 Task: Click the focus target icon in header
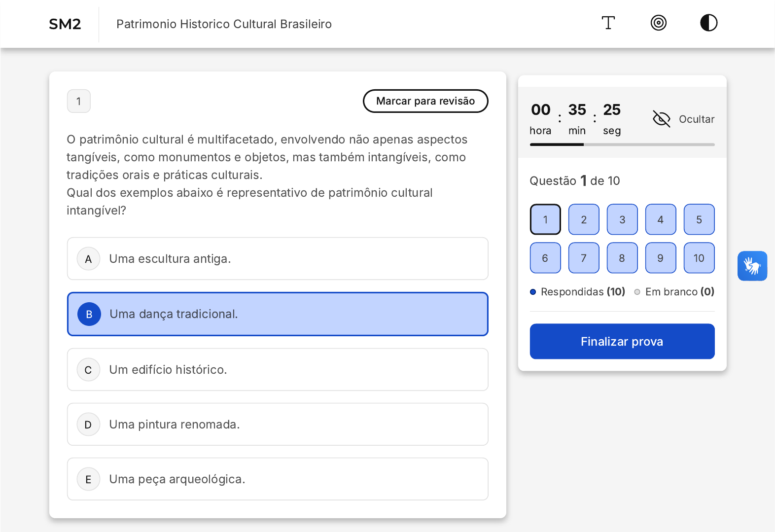click(658, 23)
